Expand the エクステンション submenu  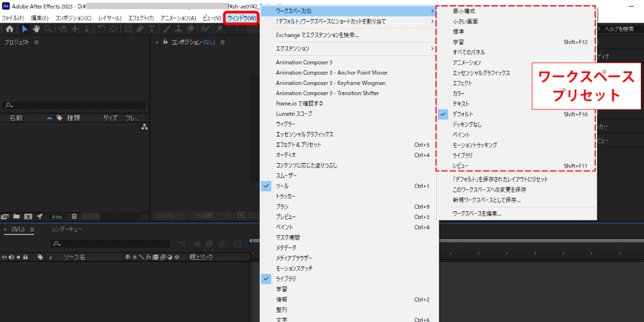pos(349,48)
